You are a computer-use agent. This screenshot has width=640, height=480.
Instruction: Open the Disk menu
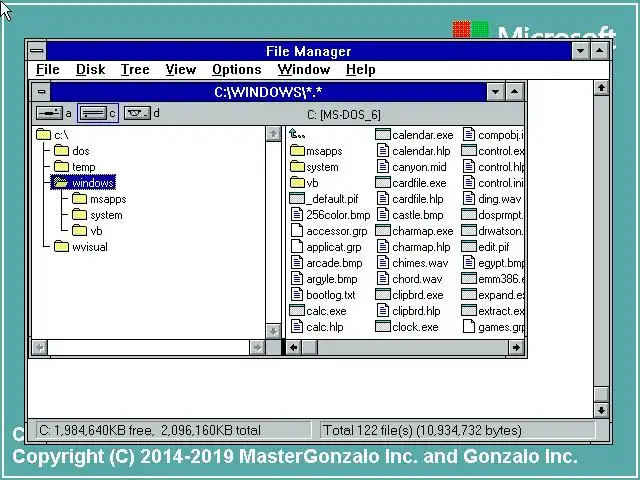point(91,69)
